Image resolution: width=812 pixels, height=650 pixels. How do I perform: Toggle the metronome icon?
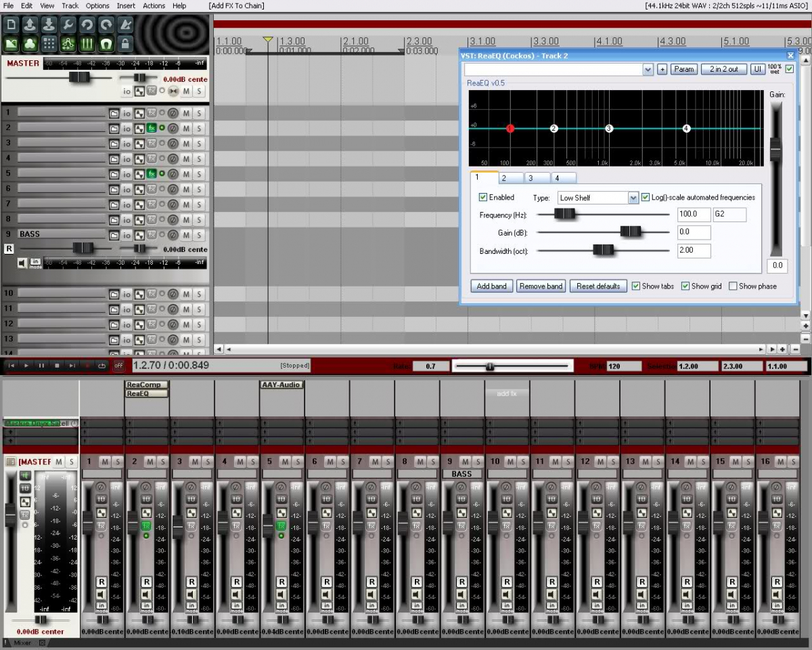125,25
